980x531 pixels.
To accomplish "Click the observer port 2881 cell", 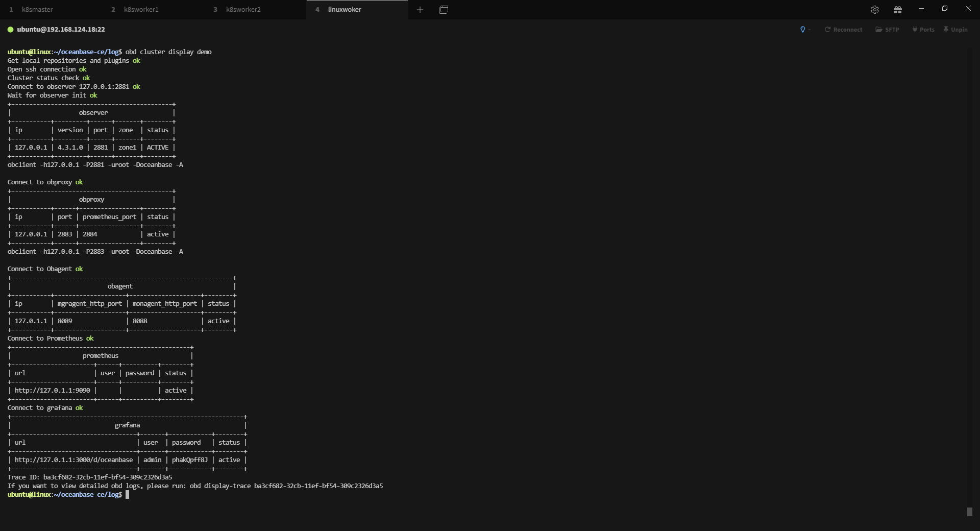I will (101, 148).
